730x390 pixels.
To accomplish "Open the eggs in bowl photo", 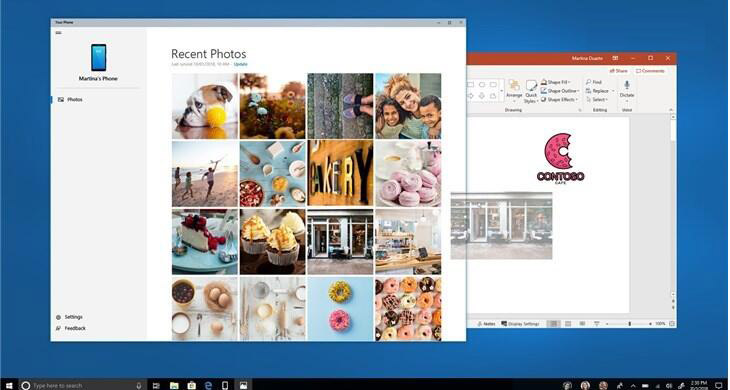I will [205, 309].
